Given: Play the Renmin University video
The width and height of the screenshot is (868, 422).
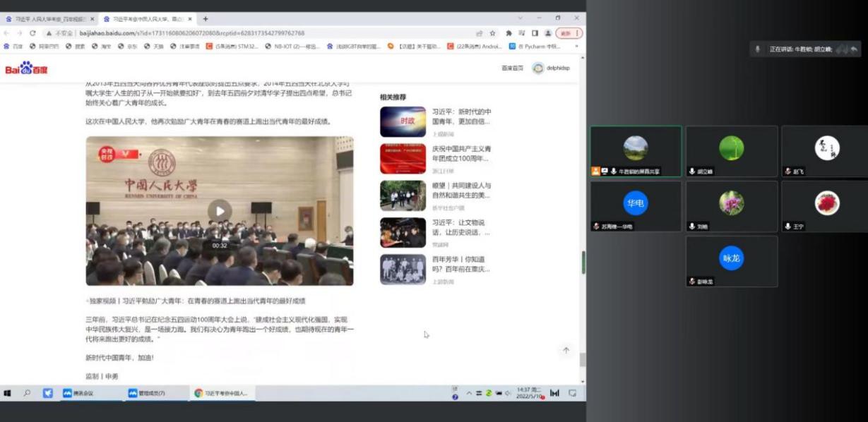Looking at the screenshot, I should (x=220, y=210).
